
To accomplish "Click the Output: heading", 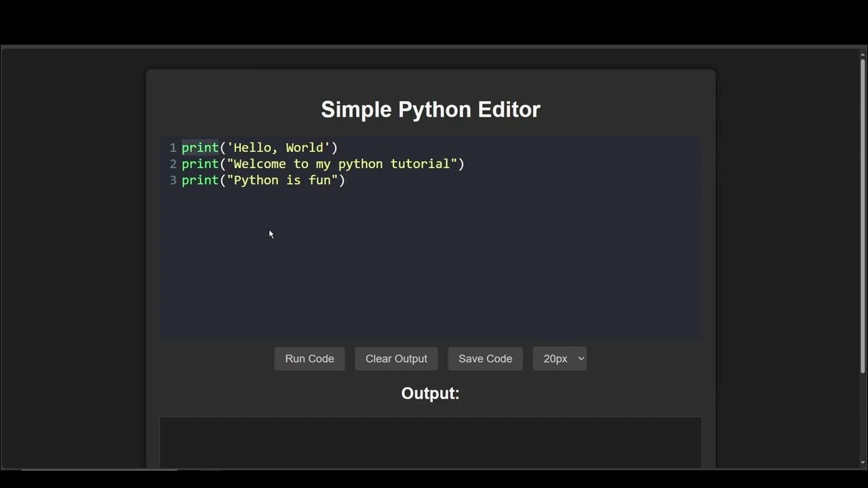I will click(431, 393).
